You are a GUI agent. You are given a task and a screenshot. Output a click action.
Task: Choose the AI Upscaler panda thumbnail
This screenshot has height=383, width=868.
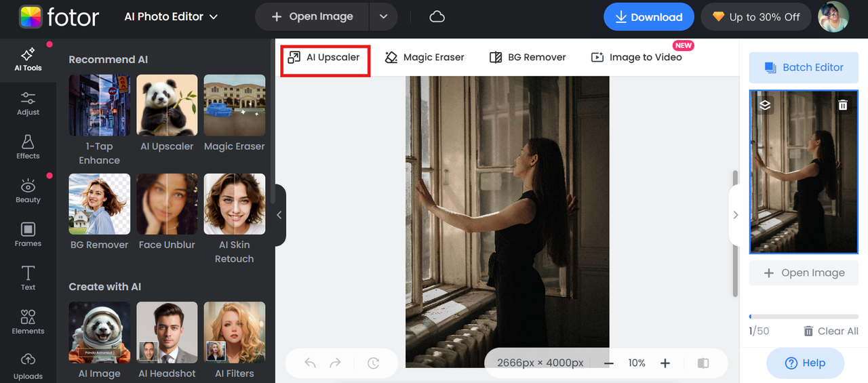pyautogui.click(x=167, y=105)
